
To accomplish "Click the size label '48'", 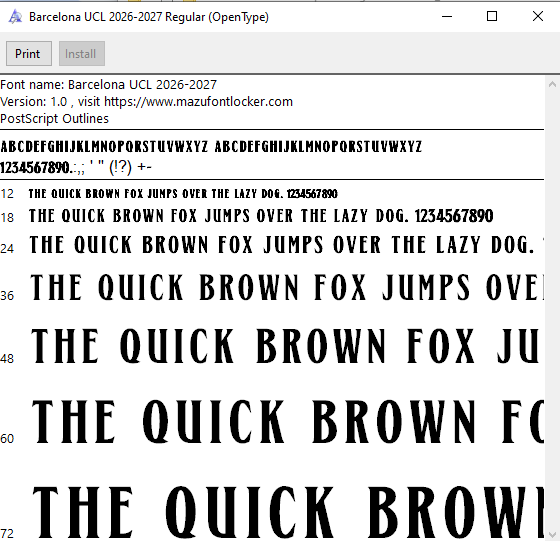I will [7, 359].
